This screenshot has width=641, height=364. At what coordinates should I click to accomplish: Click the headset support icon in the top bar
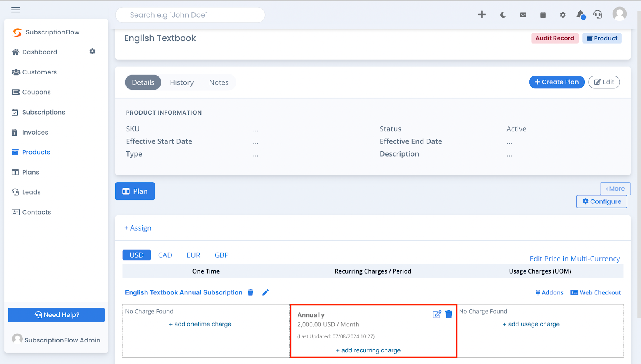pos(598,15)
